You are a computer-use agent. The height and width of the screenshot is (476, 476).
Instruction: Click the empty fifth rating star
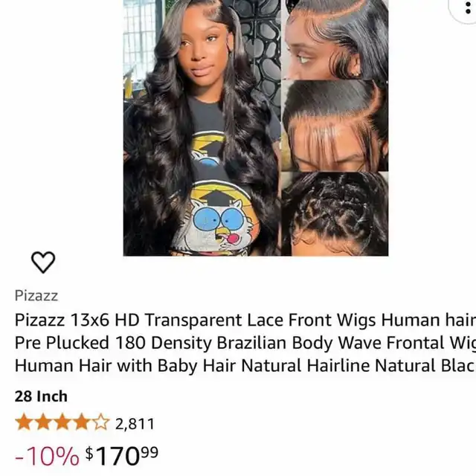pyautogui.click(x=101, y=422)
